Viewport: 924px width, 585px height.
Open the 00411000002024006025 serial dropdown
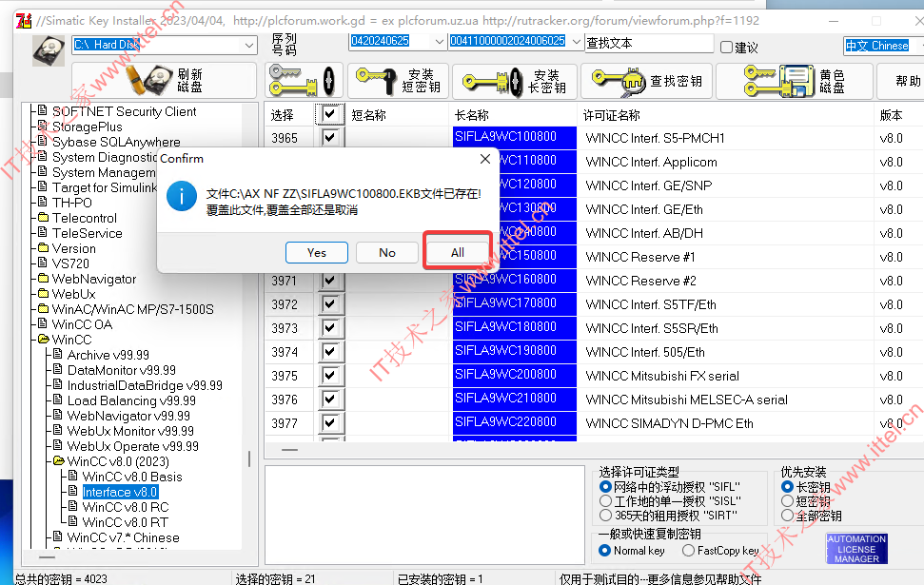[577, 41]
